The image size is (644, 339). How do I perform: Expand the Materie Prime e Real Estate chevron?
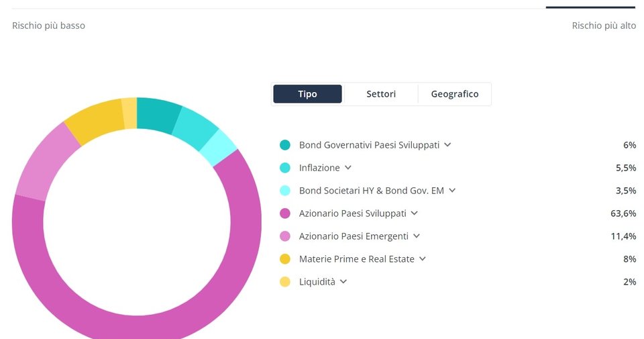pos(422,259)
